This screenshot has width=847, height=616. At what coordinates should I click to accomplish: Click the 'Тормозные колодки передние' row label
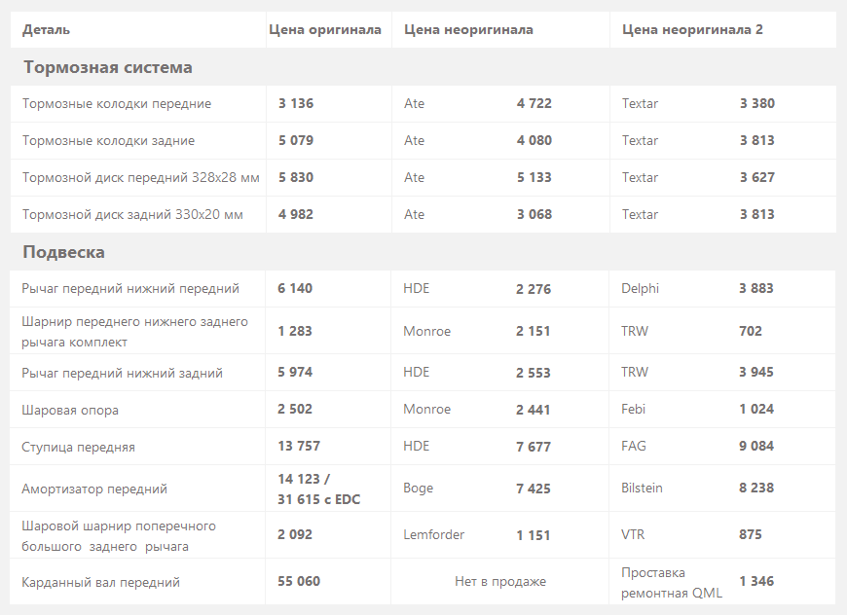(117, 104)
